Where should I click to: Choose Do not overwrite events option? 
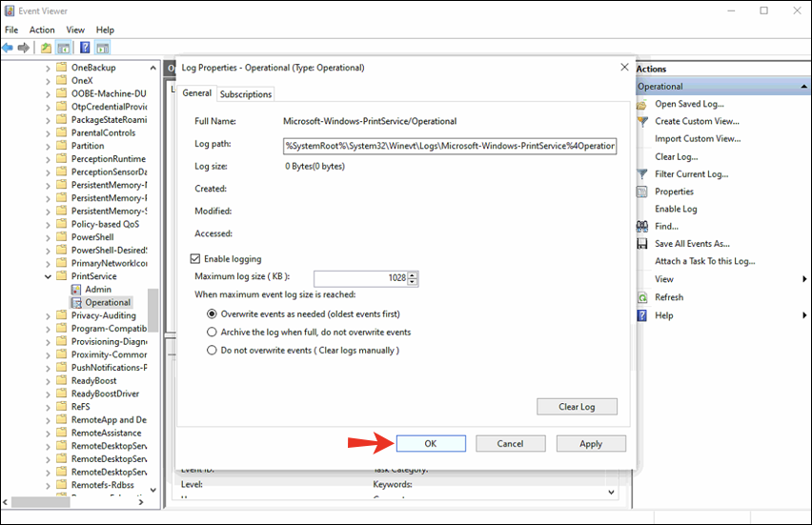tap(212, 351)
